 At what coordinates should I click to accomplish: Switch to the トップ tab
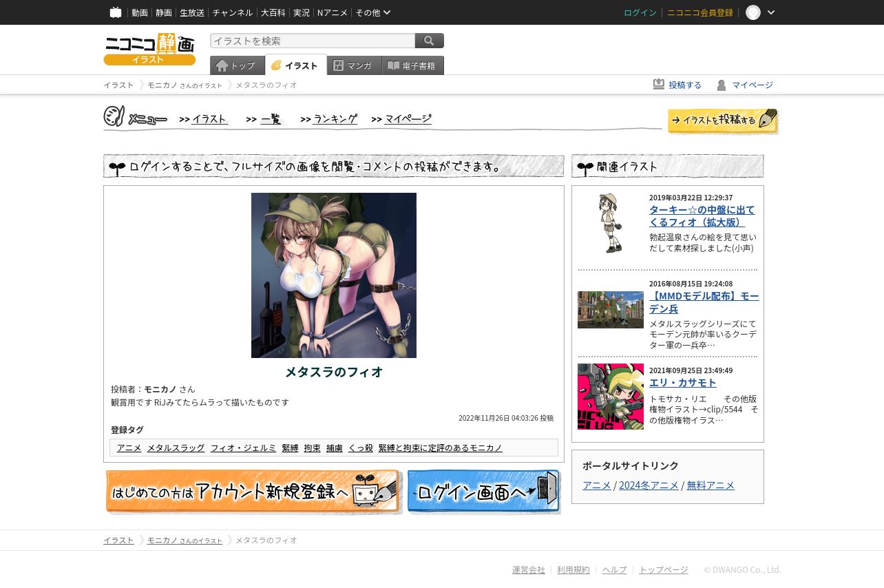click(x=238, y=65)
